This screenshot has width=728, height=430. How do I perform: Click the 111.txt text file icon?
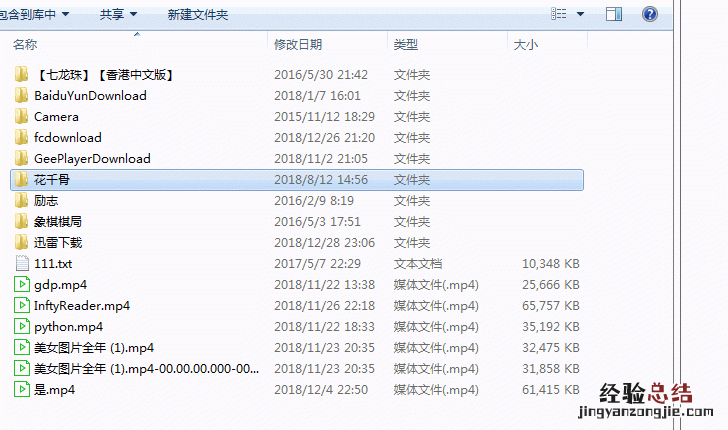pyautogui.click(x=22, y=263)
